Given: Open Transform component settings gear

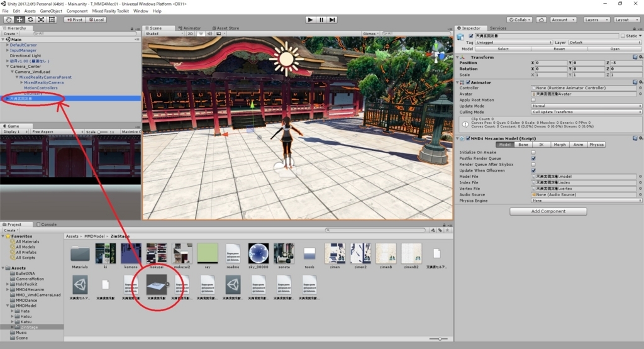Looking at the screenshot, I should (x=641, y=57).
